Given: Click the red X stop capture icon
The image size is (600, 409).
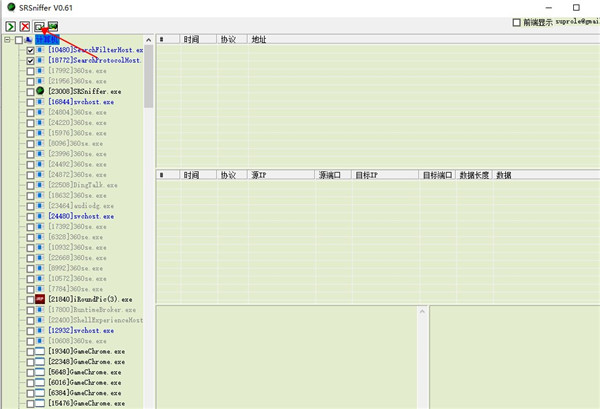Looking at the screenshot, I should (x=24, y=24).
